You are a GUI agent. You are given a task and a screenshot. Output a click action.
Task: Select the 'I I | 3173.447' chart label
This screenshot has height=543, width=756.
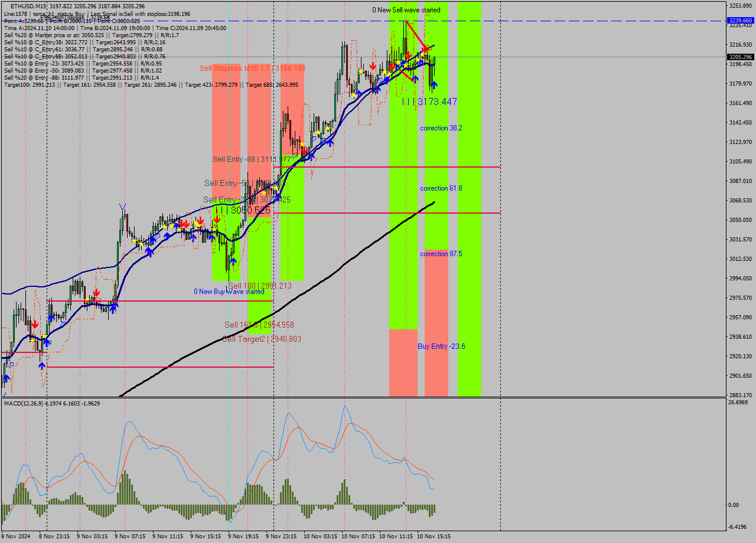point(429,102)
